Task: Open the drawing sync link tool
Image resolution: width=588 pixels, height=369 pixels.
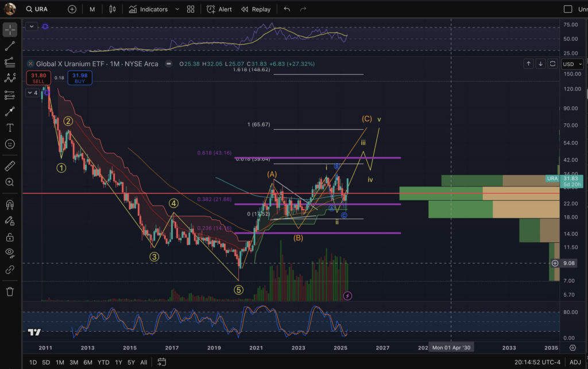Action: (x=10, y=270)
